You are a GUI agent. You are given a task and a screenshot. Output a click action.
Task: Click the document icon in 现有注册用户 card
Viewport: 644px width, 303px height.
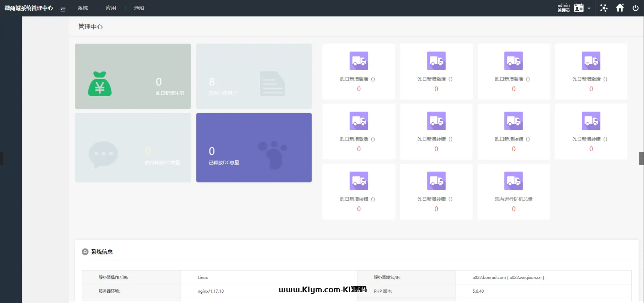272,84
